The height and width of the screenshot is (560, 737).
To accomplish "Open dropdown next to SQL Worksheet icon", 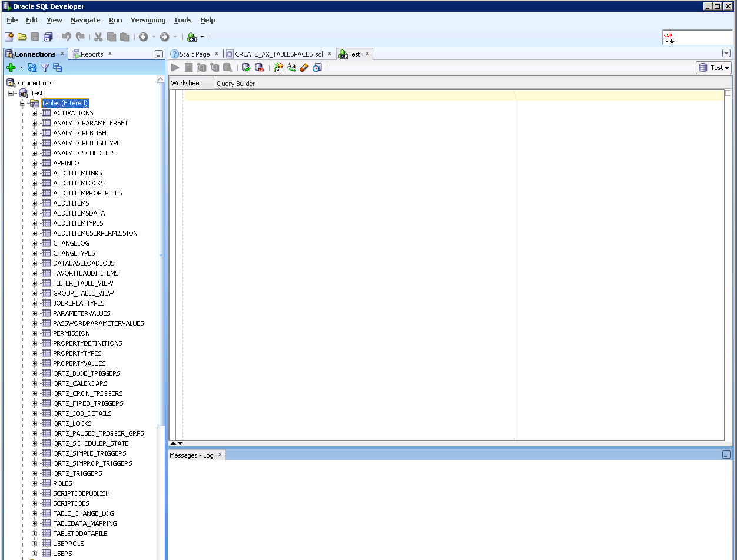I will pyautogui.click(x=202, y=37).
